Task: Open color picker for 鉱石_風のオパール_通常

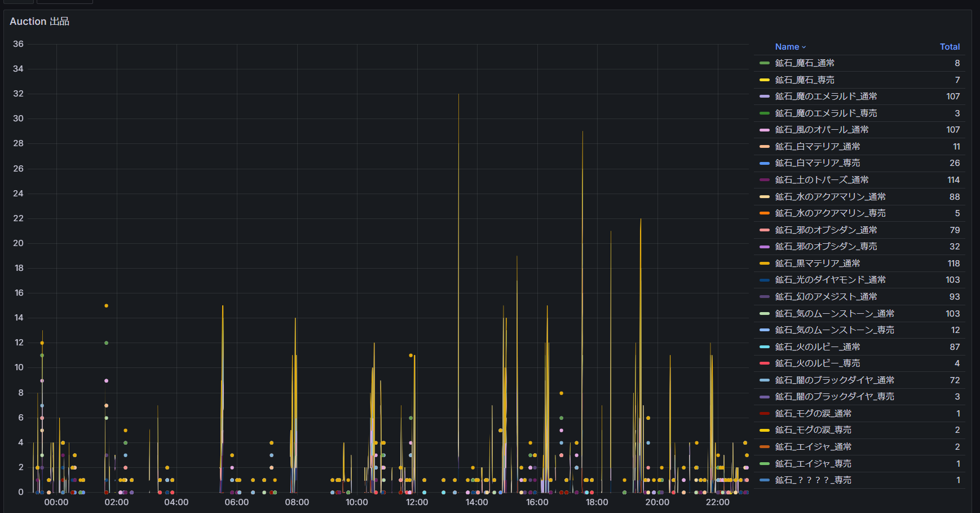Action: pyautogui.click(x=764, y=130)
